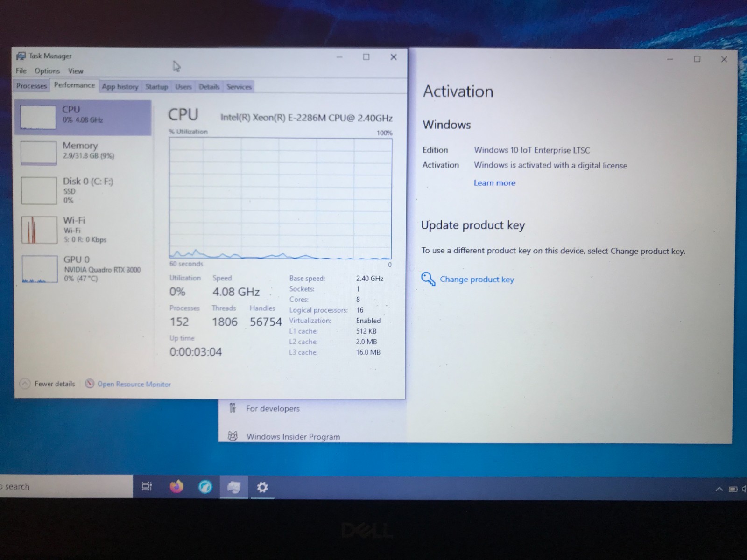
Task: Open Resource Monitor link
Action: coord(134,384)
